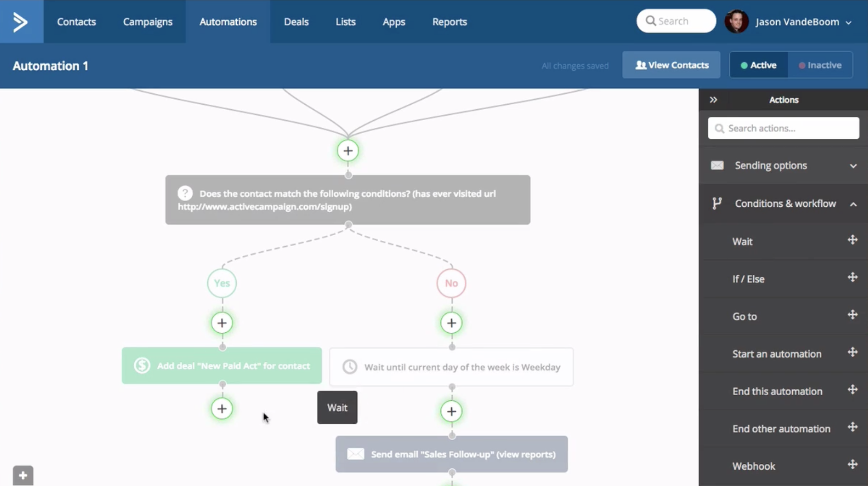
Task: Expand the Sending options section
Action: point(853,165)
